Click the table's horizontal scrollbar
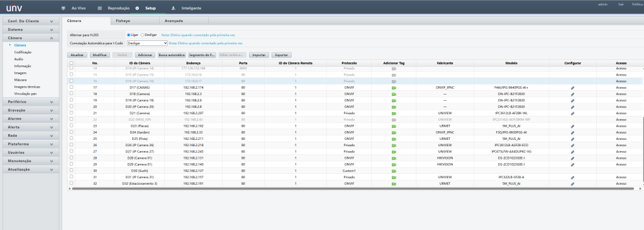Screen dimensions: 644x230 point(353,188)
